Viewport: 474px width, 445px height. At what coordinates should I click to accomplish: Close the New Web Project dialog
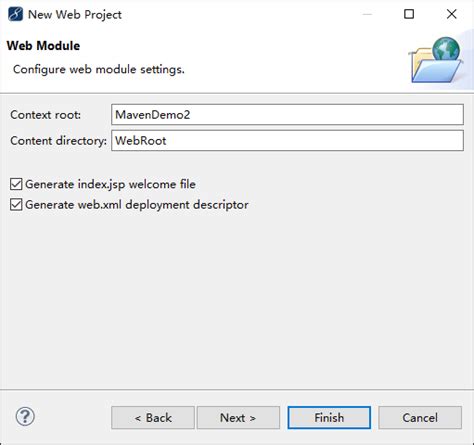451,14
